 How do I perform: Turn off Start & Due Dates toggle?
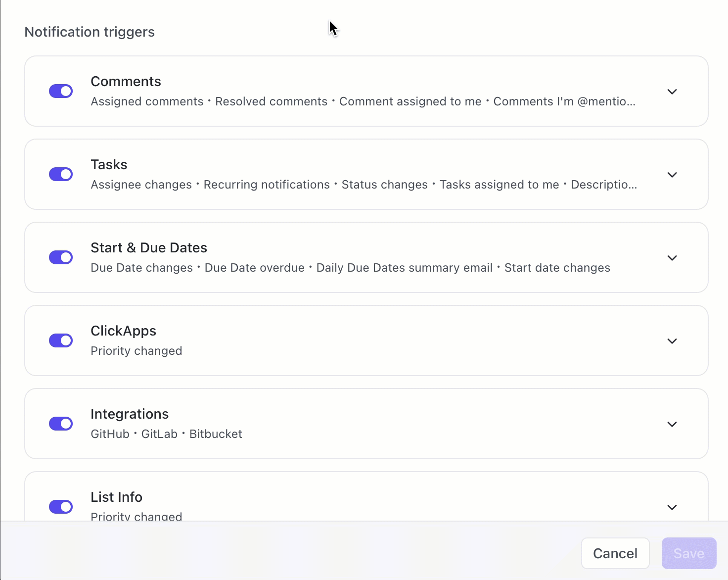point(61,257)
